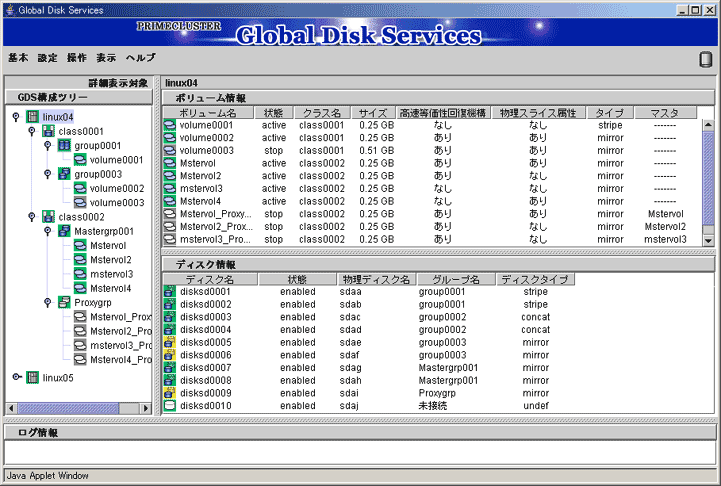Click the Java icon in title bar
Viewport: 721px width, 486px height.
pos(10,10)
